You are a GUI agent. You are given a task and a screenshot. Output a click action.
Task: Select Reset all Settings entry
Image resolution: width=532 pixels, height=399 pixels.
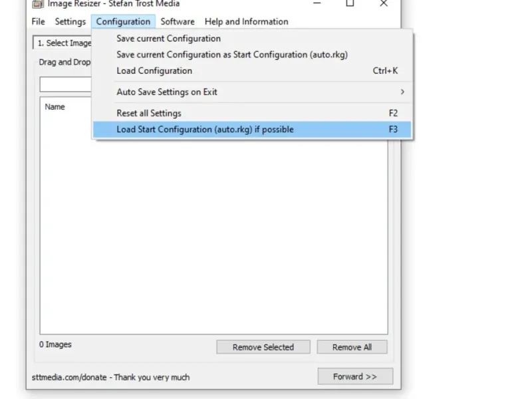click(x=252, y=113)
